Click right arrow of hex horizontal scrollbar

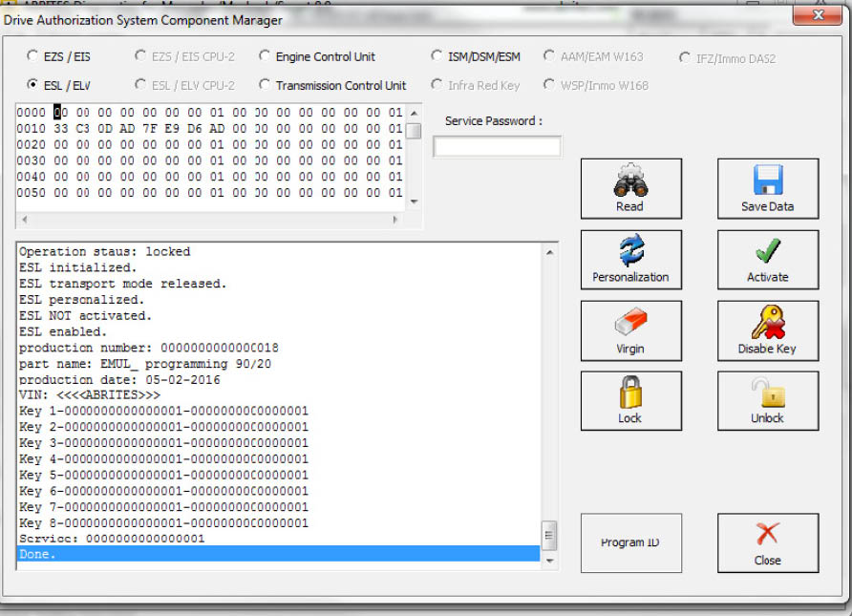pos(396,220)
